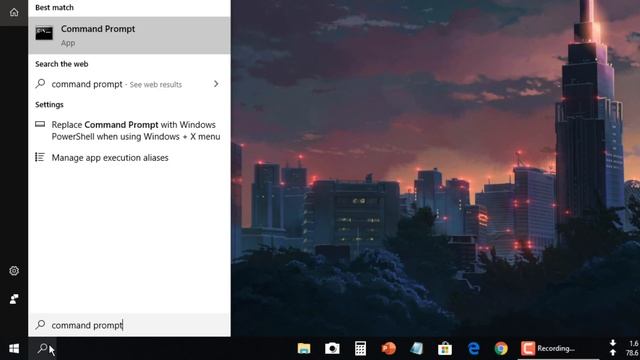The height and width of the screenshot is (360, 640).
Task: Open search settings gear in sidebar
Action: (x=14, y=271)
